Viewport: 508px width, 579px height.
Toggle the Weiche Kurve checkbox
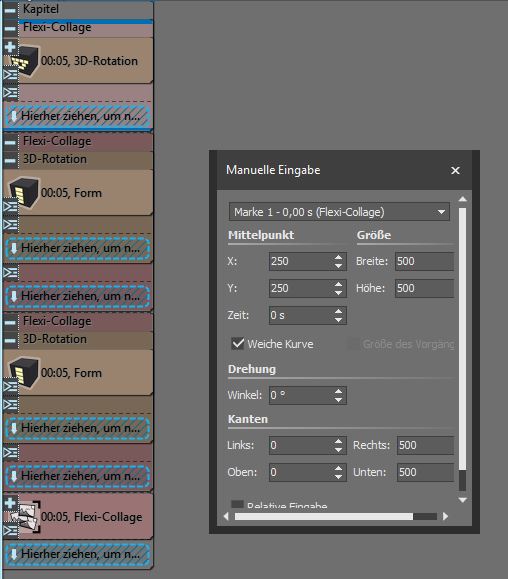click(237, 344)
